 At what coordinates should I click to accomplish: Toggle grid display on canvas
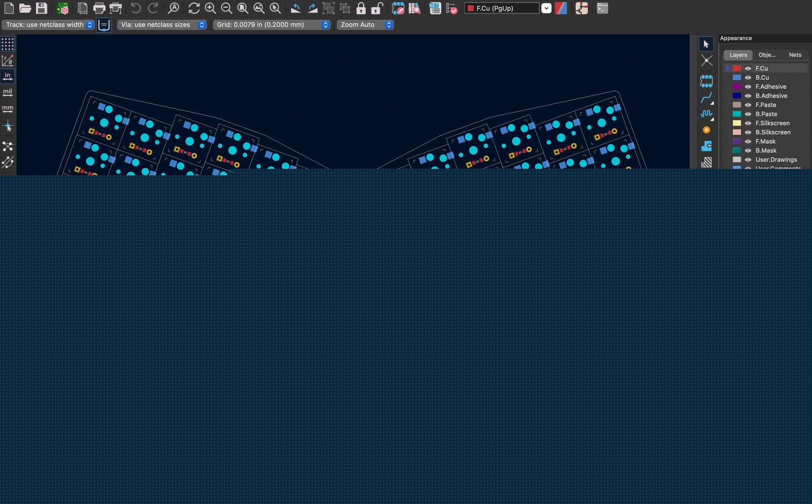(x=8, y=44)
